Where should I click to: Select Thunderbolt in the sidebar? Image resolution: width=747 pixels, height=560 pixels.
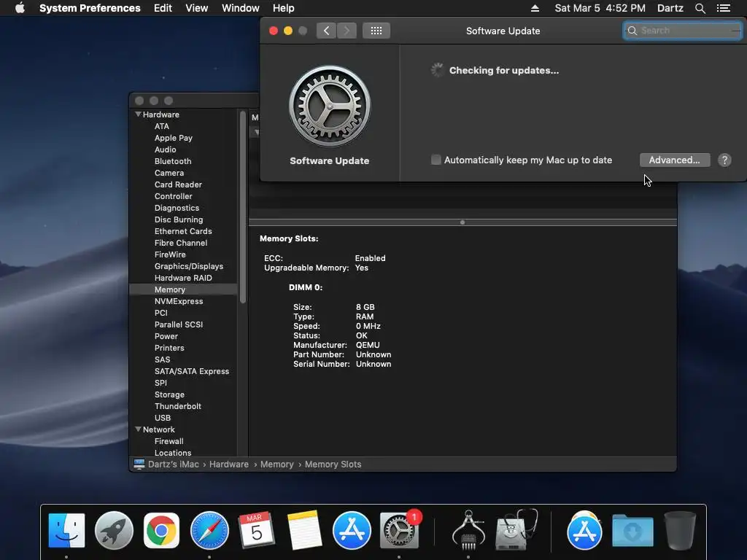click(x=178, y=406)
